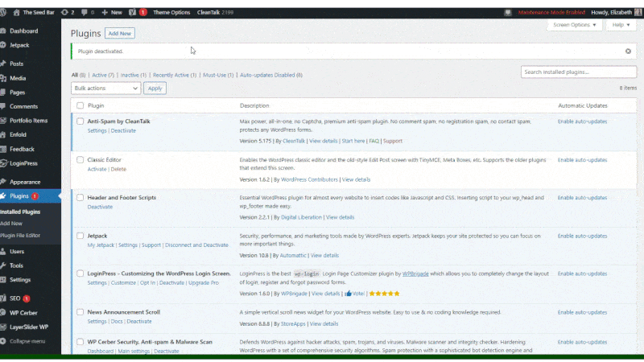This screenshot has width=644, height=362.
Task: Filter plugins by Recently Active
Action: coord(175,75)
